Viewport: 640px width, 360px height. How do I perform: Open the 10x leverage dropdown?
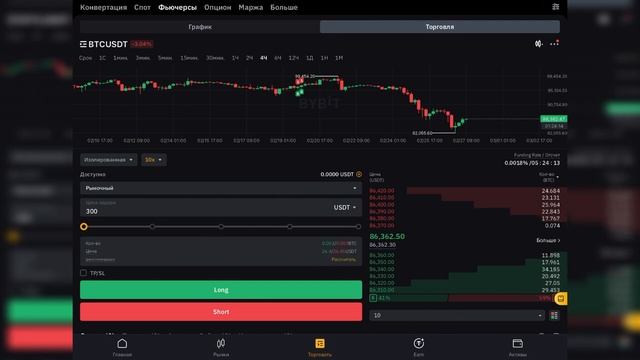pos(153,160)
